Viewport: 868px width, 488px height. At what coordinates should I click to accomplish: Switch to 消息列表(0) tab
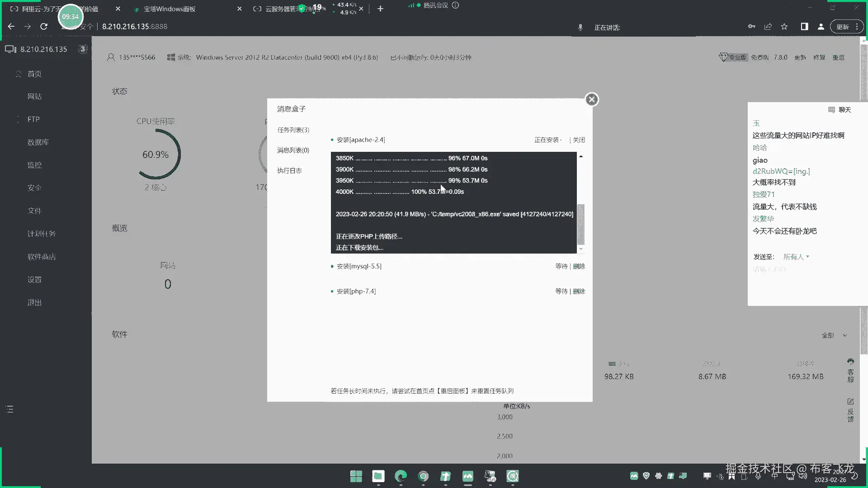(x=293, y=150)
